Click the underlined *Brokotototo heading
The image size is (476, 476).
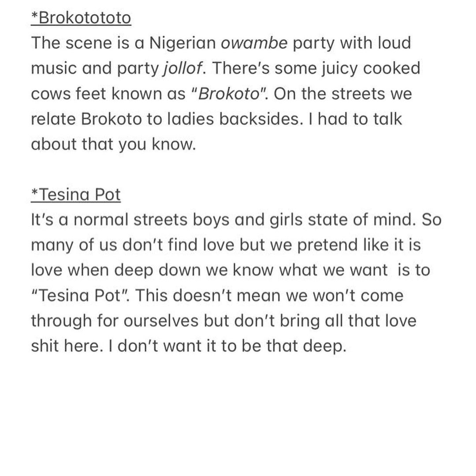click(81, 18)
